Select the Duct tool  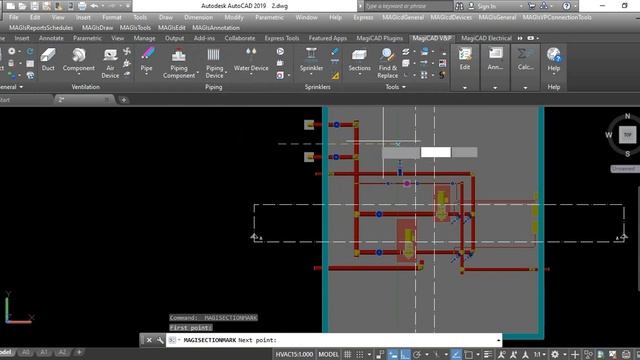[x=48, y=60]
